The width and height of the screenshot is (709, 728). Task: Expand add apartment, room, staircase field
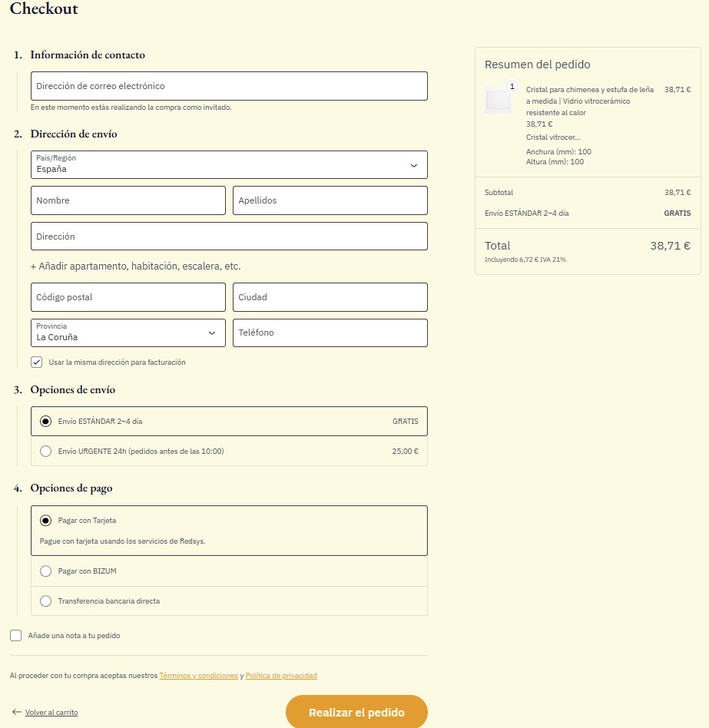[135, 266]
